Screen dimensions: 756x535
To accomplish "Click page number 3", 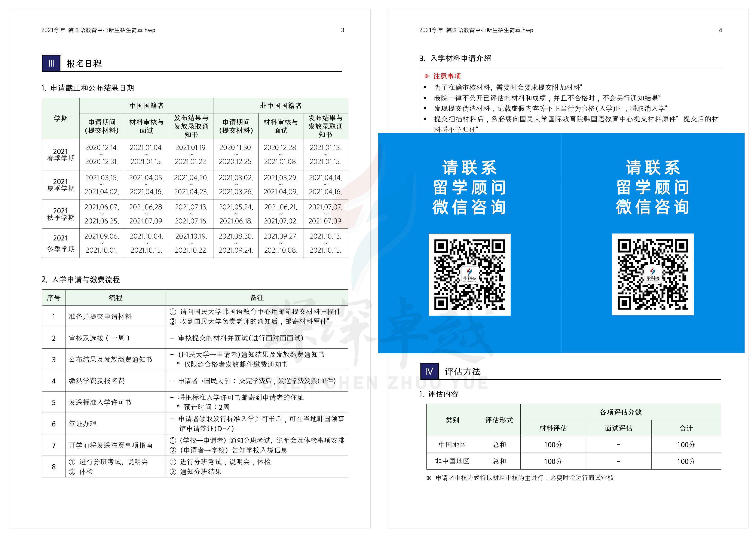I will [342, 30].
